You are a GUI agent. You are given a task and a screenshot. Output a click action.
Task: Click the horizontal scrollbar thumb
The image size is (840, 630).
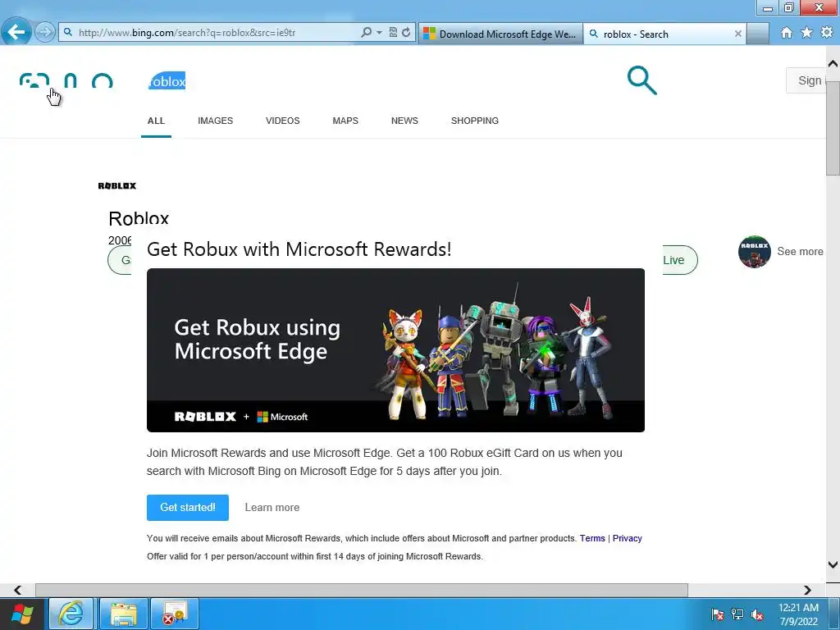coord(362,590)
